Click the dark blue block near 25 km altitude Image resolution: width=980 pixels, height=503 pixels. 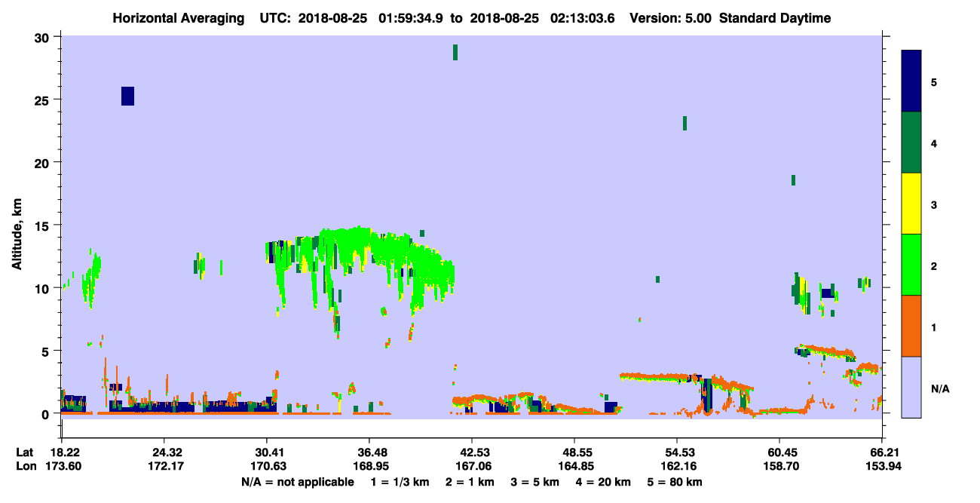tap(127, 96)
